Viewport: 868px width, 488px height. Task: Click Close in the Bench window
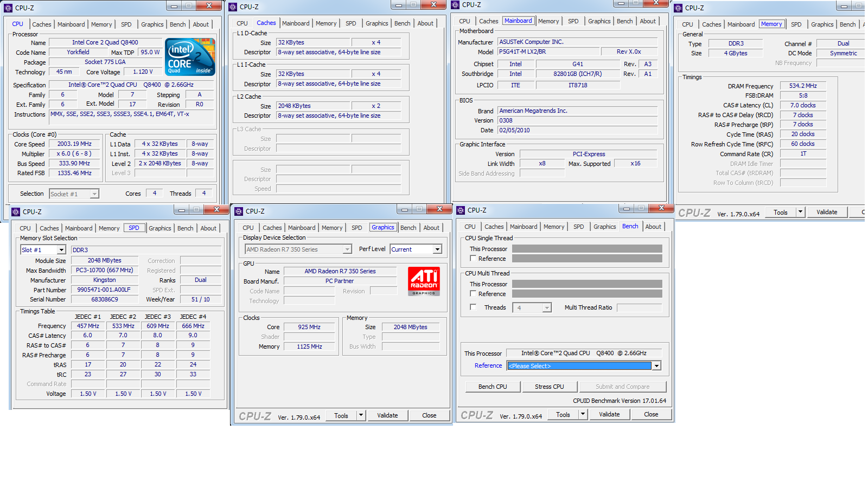coord(651,414)
